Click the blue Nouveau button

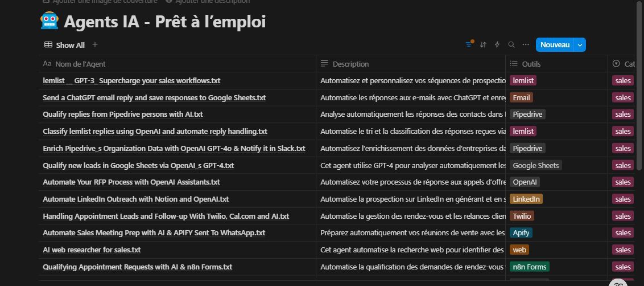pos(555,45)
